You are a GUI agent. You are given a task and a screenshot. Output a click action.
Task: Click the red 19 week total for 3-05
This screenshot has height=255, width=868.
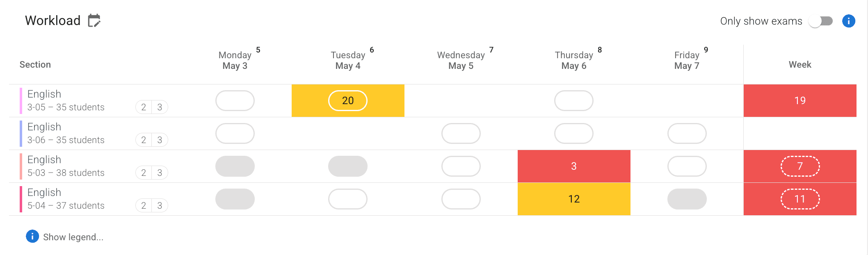799,100
